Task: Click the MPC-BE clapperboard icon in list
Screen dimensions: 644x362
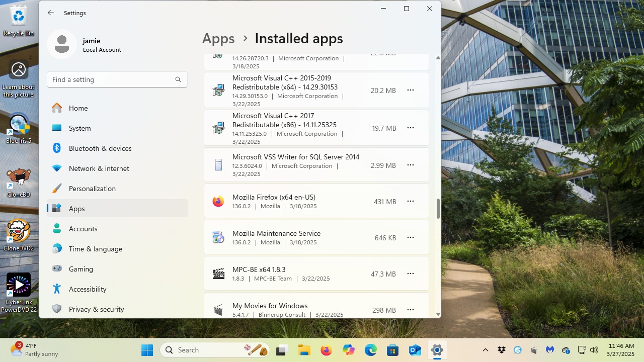Action: [218, 274]
